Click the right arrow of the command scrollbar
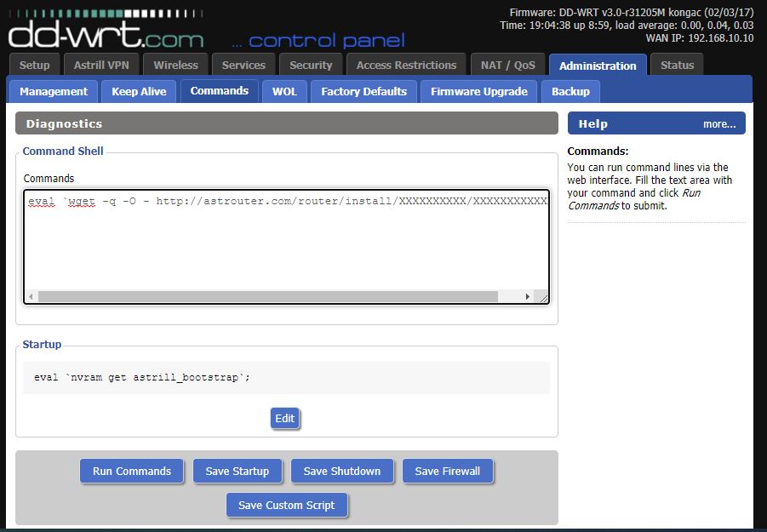 point(527,296)
